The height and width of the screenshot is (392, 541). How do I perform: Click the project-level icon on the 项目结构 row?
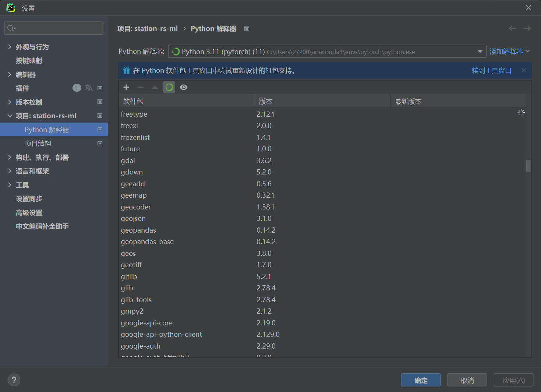100,143
